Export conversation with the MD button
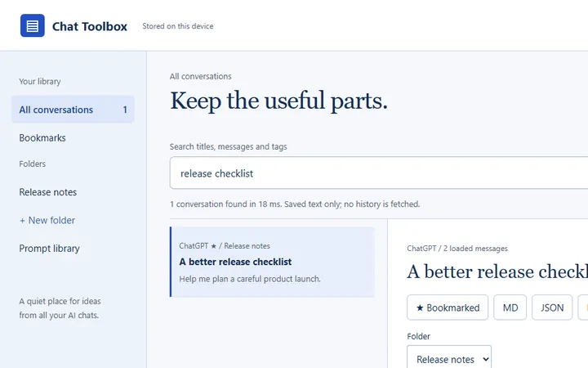Image resolution: width=588 pixels, height=368 pixels. (x=510, y=307)
